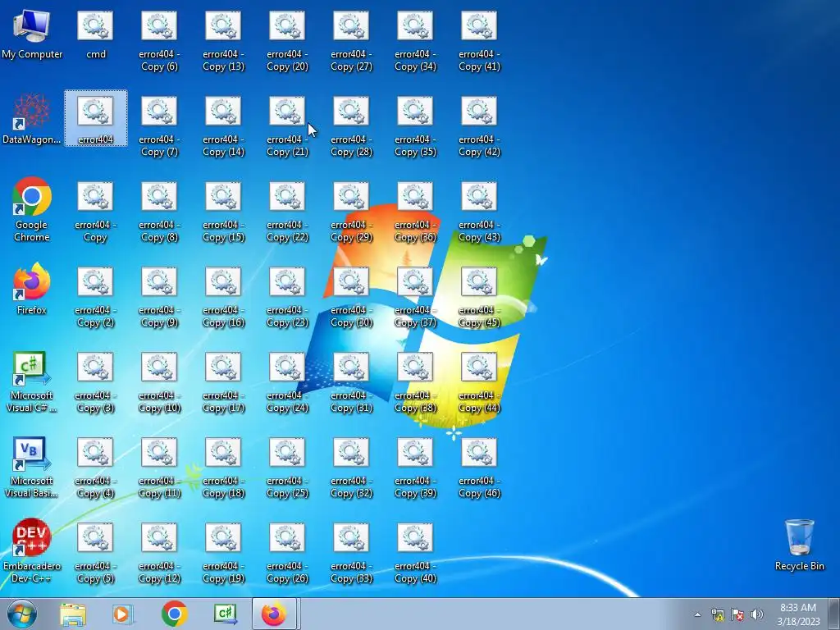Select the error404 - Copy file
840x630 pixels.
(95, 212)
